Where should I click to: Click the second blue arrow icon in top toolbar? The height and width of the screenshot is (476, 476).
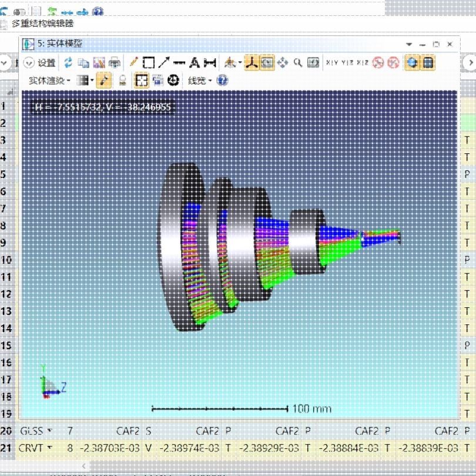(x=82, y=12)
